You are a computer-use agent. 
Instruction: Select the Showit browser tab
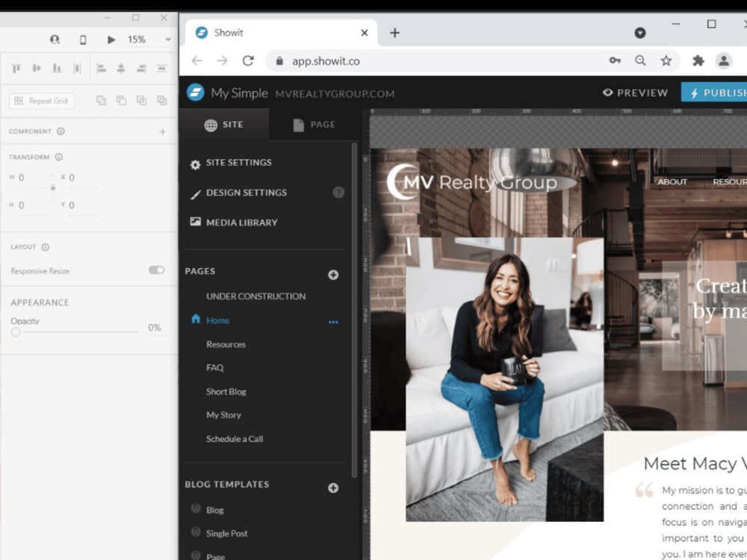click(281, 32)
